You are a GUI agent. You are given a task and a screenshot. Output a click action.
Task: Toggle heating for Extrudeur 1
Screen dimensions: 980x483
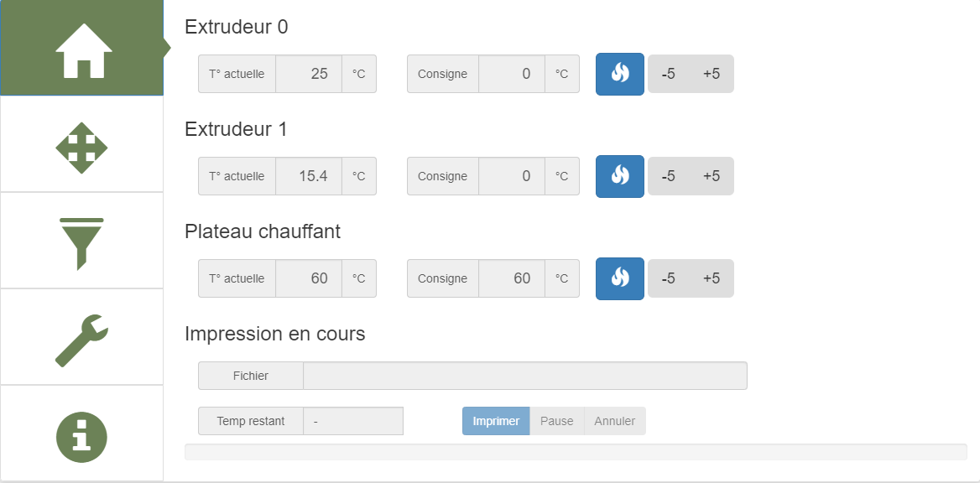click(620, 176)
